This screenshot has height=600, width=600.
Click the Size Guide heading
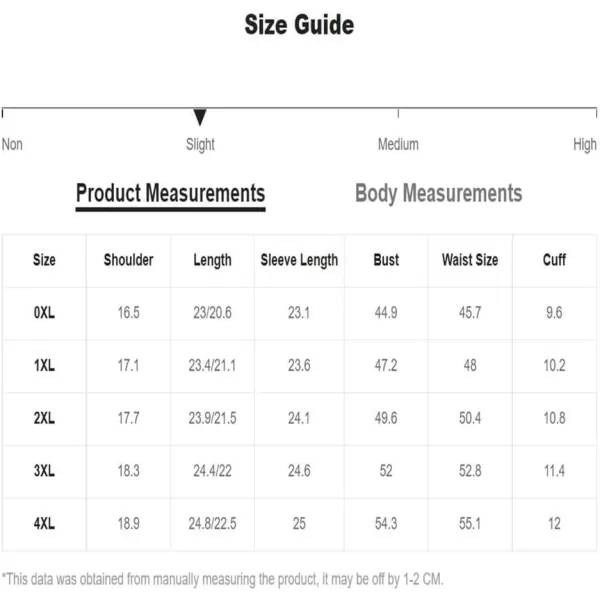tap(299, 24)
